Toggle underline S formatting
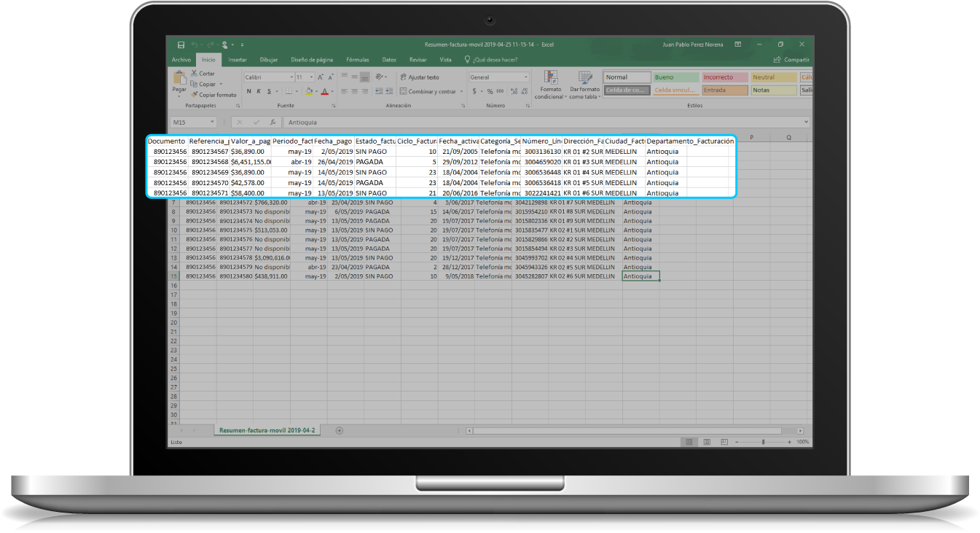Image resolution: width=980 pixels, height=533 pixels. click(268, 91)
